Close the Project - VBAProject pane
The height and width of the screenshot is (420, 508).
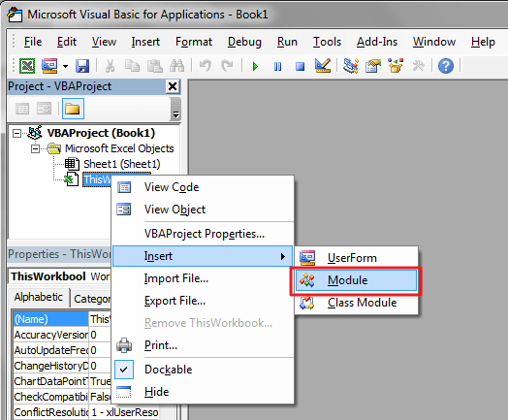click(173, 86)
